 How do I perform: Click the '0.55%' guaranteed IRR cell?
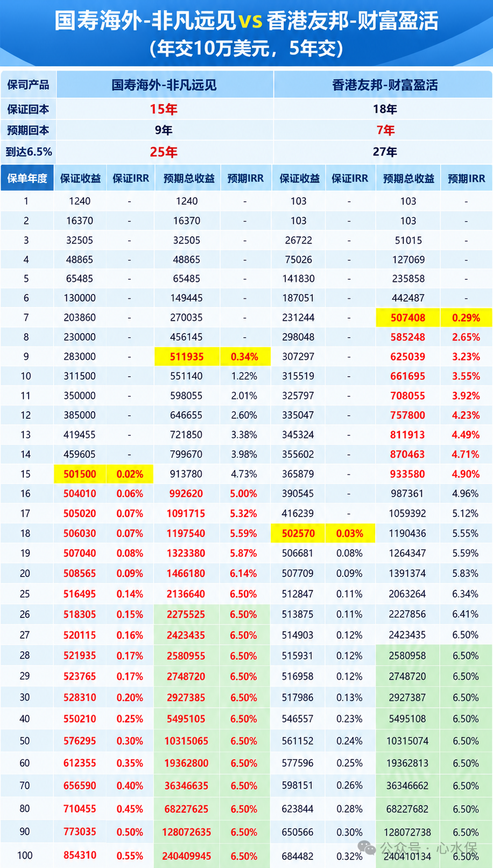tap(130, 856)
